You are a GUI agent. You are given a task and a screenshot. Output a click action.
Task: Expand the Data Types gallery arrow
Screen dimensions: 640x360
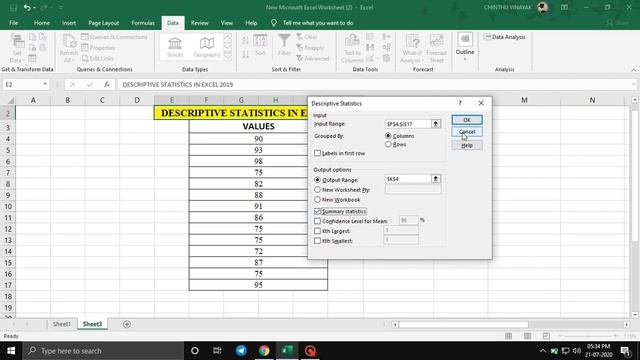coord(228,56)
